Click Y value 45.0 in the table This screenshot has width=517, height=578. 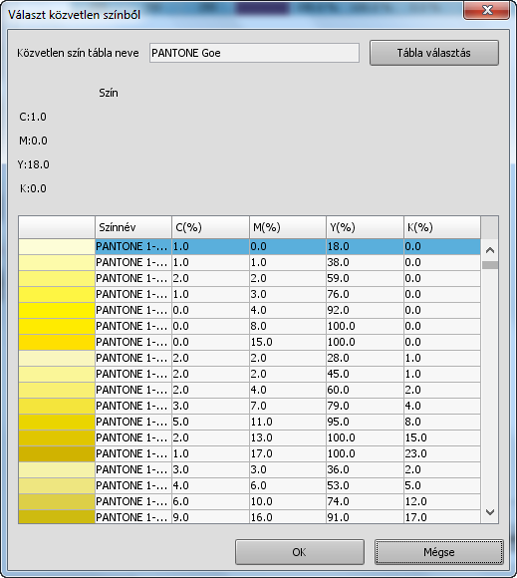point(365,374)
